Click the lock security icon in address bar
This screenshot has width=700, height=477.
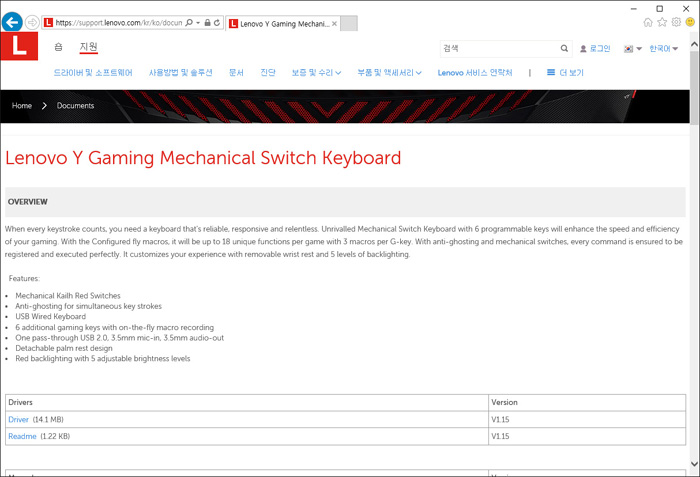click(208, 23)
